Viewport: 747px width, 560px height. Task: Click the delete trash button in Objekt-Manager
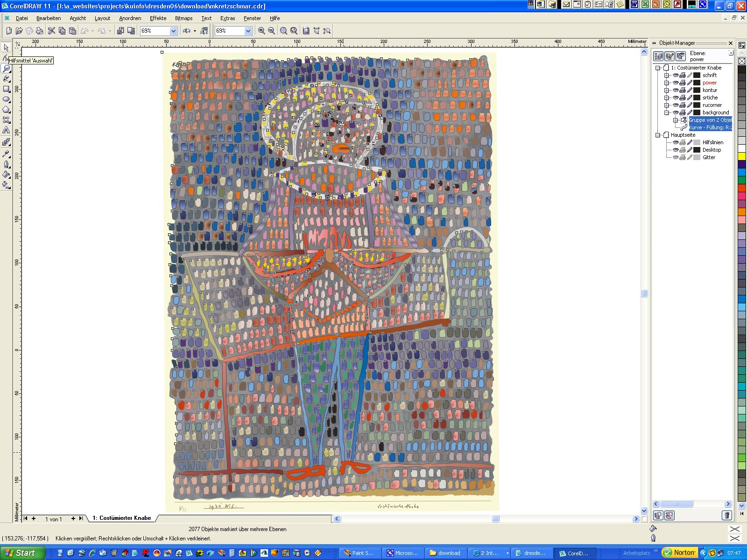coord(726,515)
